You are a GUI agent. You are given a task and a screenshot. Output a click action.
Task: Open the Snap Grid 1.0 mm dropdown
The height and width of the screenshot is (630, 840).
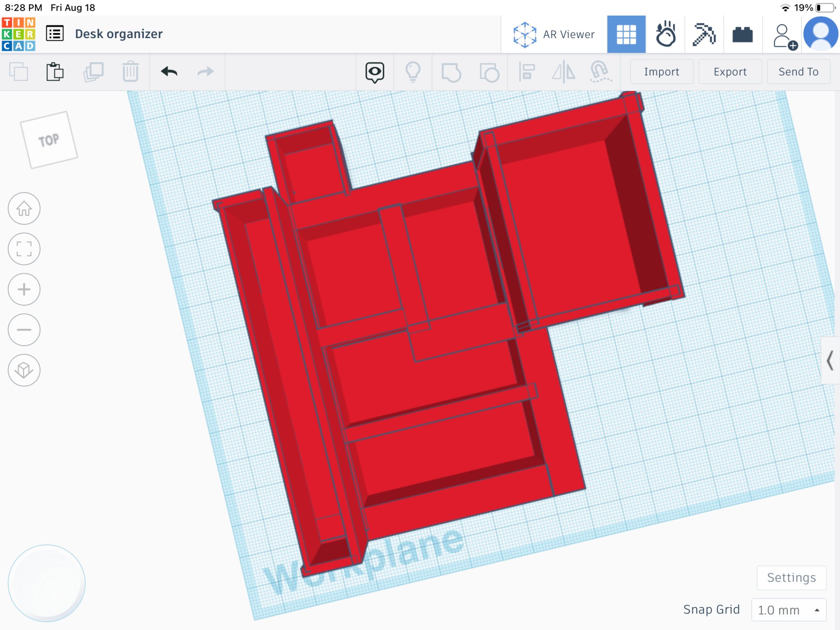788,610
